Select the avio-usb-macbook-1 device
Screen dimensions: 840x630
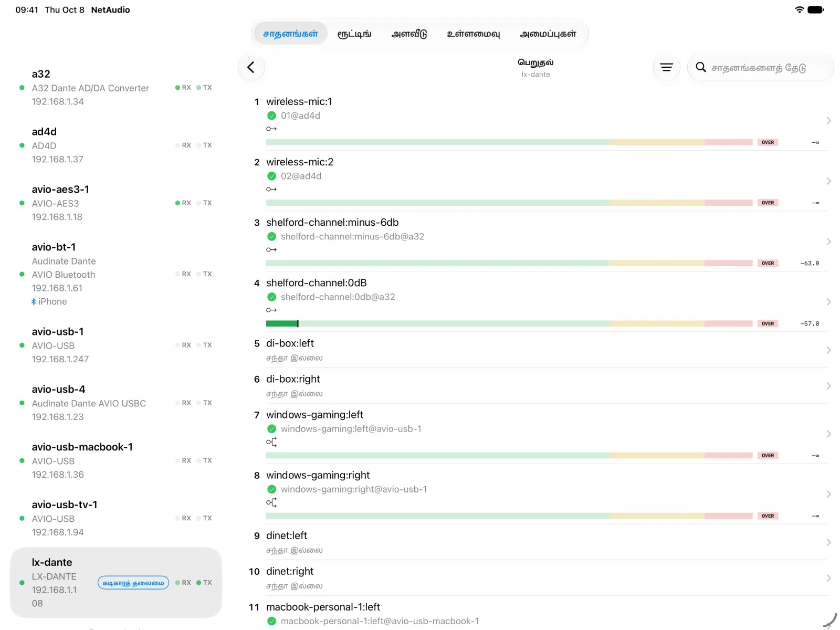coord(115,460)
